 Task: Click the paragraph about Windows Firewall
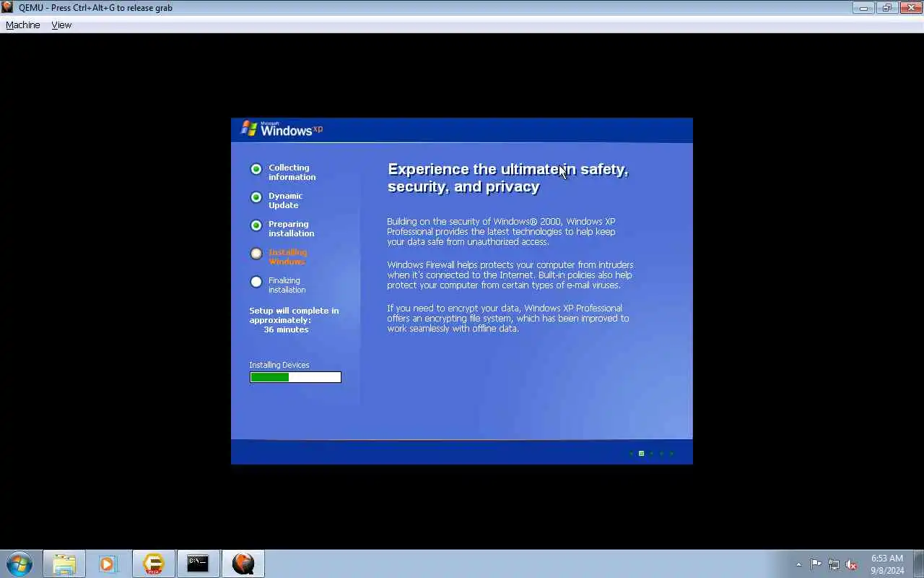[x=510, y=275]
